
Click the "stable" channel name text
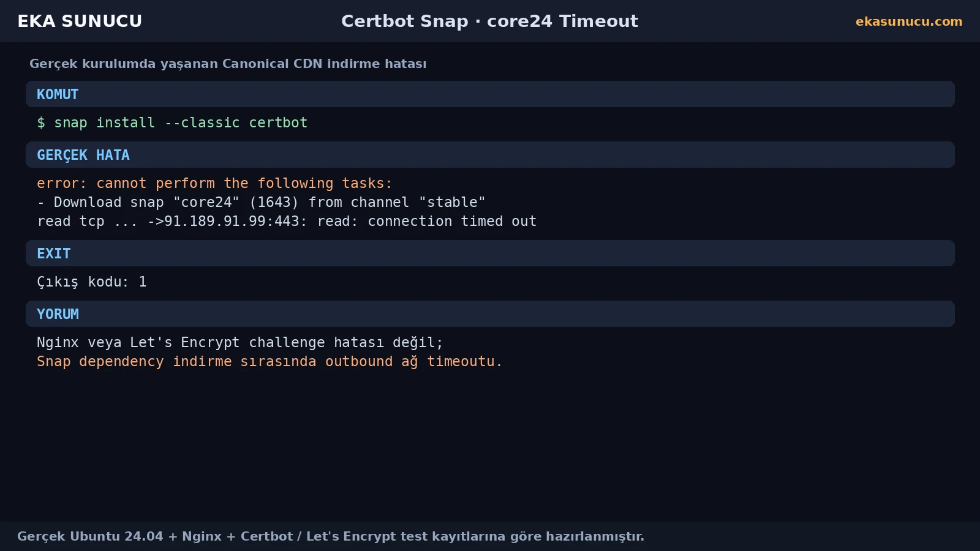(x=453, y=202)
